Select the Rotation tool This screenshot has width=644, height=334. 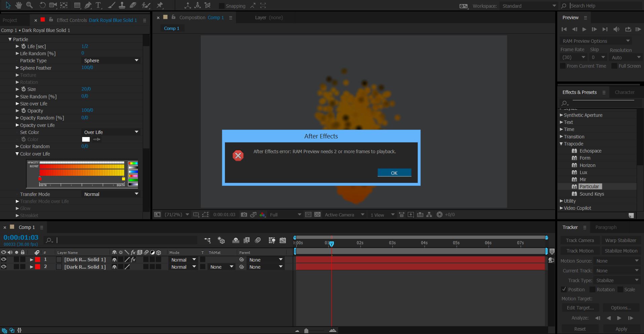click(42, 5)
